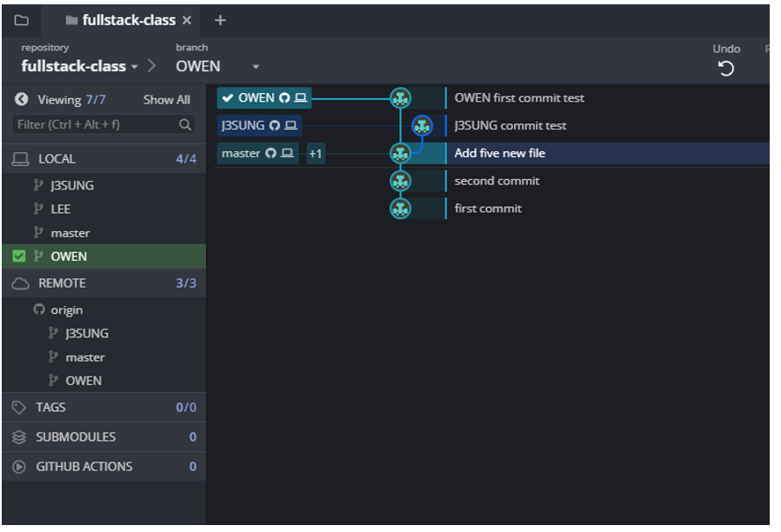Image resolution: width=781 pixels, height=532 pixels.
Task: Click GitHub icon on J3SUNG graph label
Action: [275, 125]
